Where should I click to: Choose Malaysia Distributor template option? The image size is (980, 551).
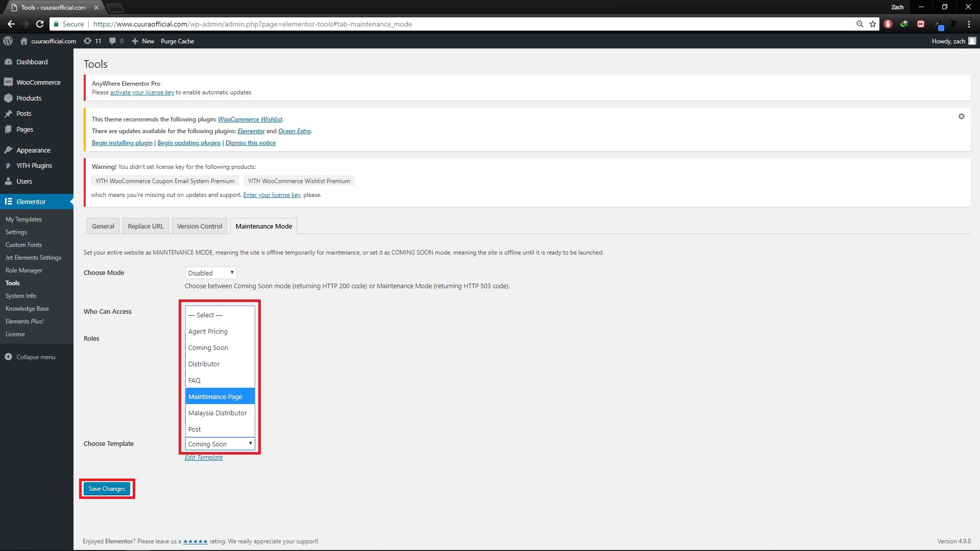pos(220,413)
